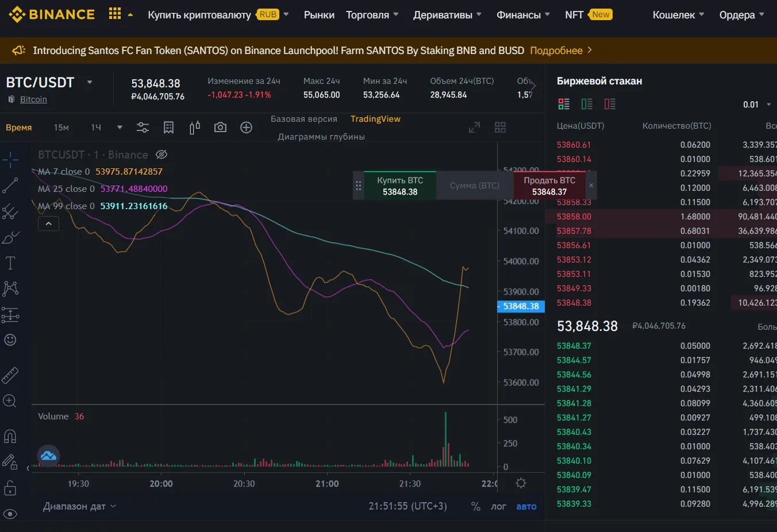The height and width of the screenshot is (532, 777).
Task: Select the 'Время' chart view
Action: click(x=19, y=128)
